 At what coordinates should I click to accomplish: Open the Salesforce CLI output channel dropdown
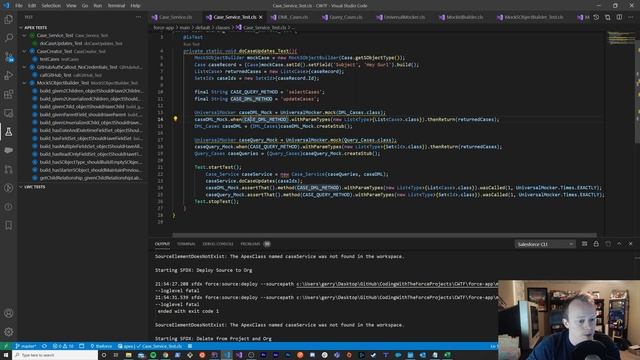(x=545, y=244)
